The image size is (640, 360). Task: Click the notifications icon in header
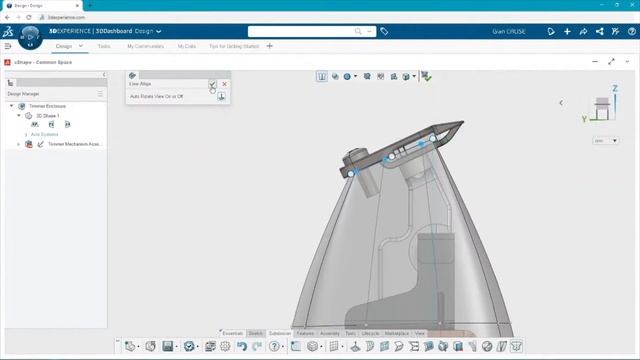pyautogui.click(x=551, y=31)
